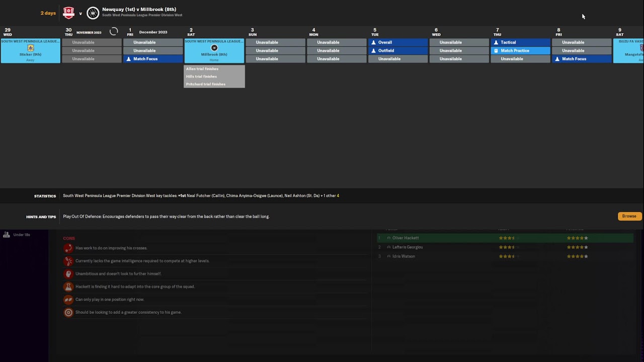The width and height of the screenshot is (644, 362).
Task: Open the Millbrook club badge in header
Action: 93,13
